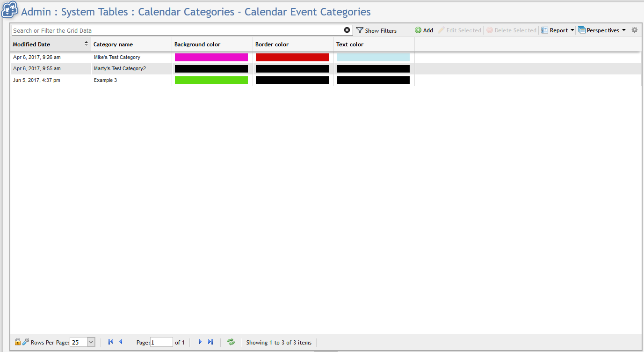Toggle sort on Modified Date column
644x352 pixels.
31,44
